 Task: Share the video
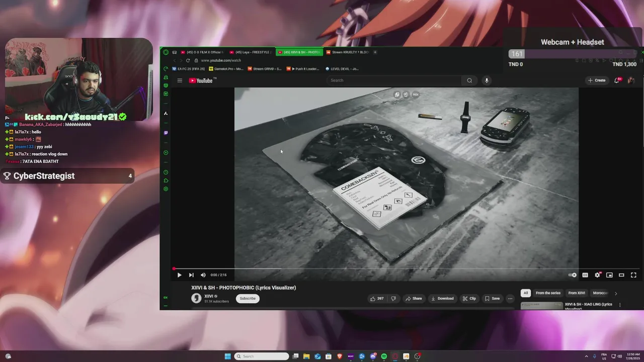click(414, 299)
